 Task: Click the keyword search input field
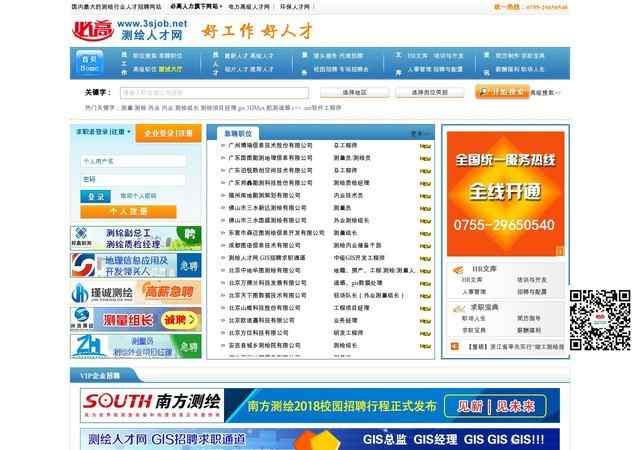pos(214,93)
